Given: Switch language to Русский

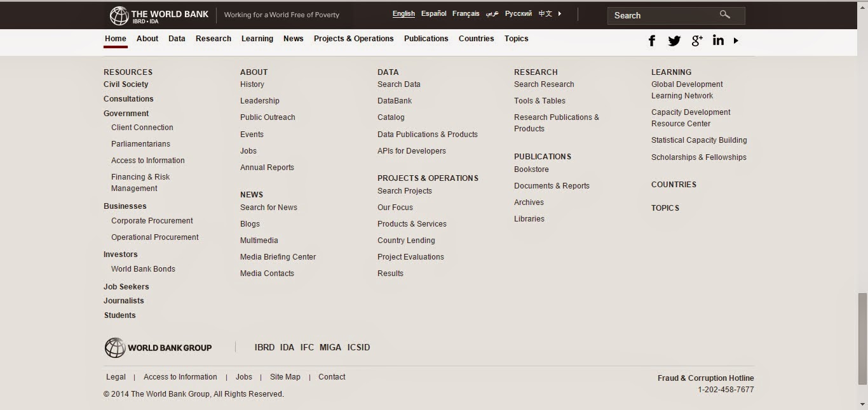Looking at the screenshot, I should tap(519, 13).
